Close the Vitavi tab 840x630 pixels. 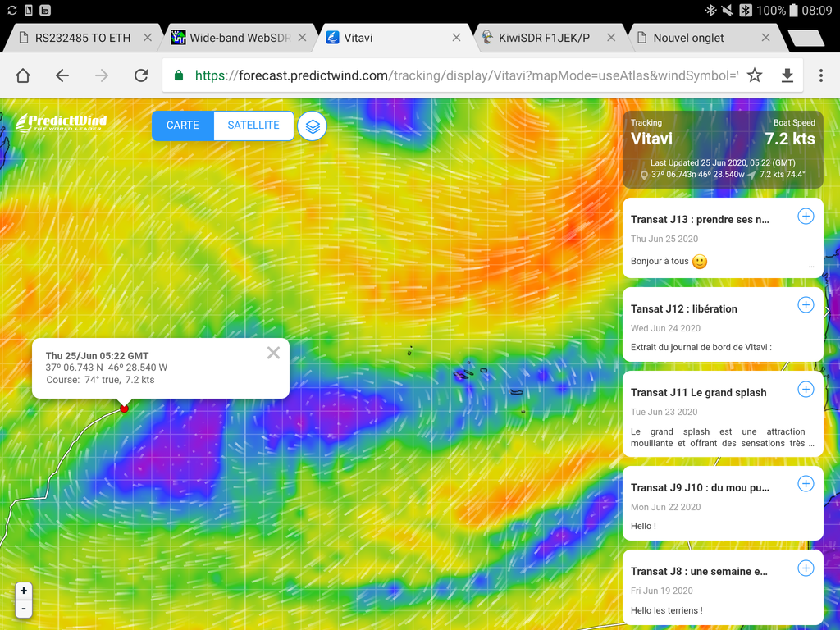coord(456,38)
